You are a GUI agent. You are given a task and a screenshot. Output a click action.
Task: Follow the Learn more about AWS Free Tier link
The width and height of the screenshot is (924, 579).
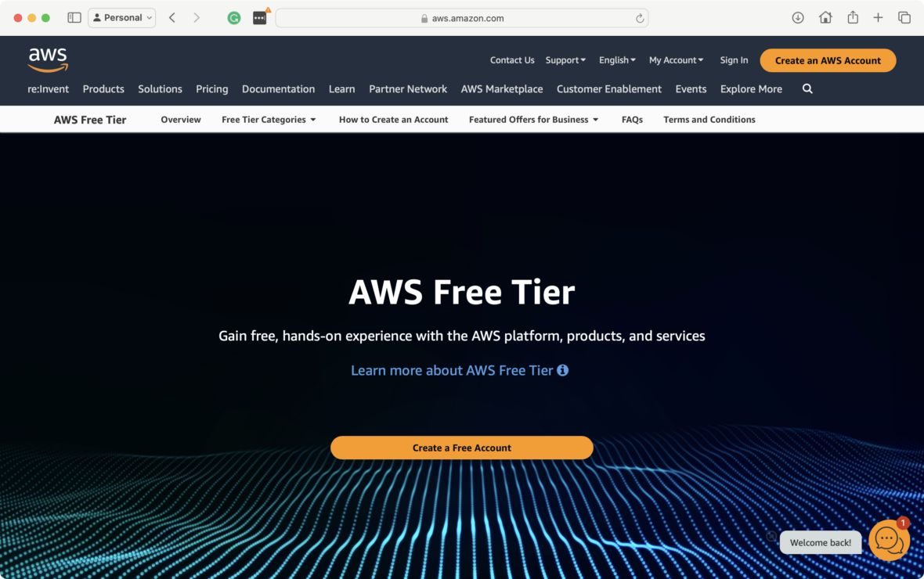tap(452, 371)
